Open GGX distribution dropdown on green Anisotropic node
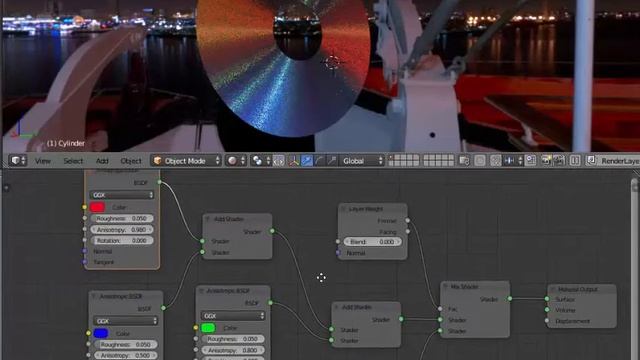 coord(233,316)
